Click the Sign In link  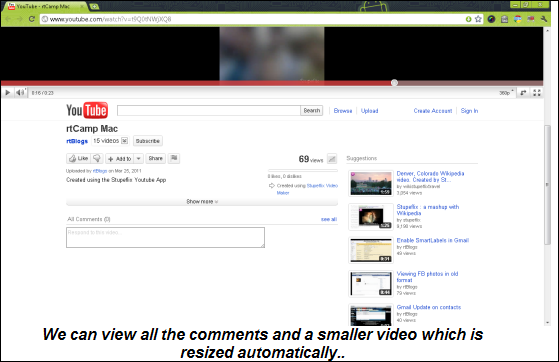tap(469, 111)
